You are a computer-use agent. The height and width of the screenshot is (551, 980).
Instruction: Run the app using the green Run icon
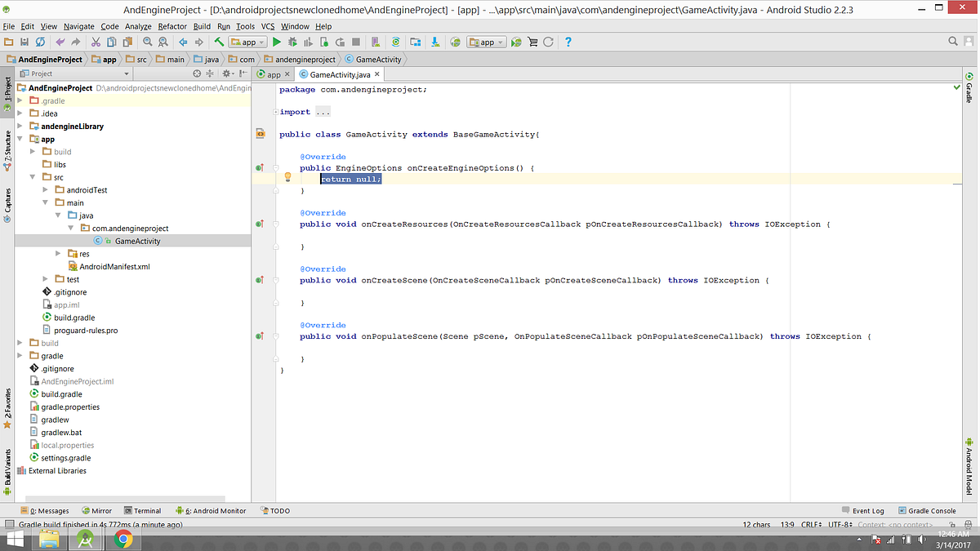click(277, 42)
